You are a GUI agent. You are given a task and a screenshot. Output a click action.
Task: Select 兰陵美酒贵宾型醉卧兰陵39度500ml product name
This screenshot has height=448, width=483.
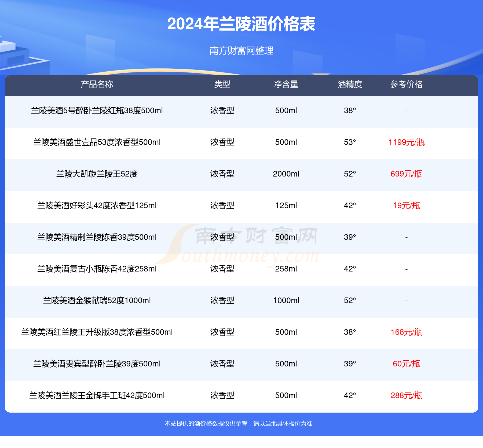point(97,364)
